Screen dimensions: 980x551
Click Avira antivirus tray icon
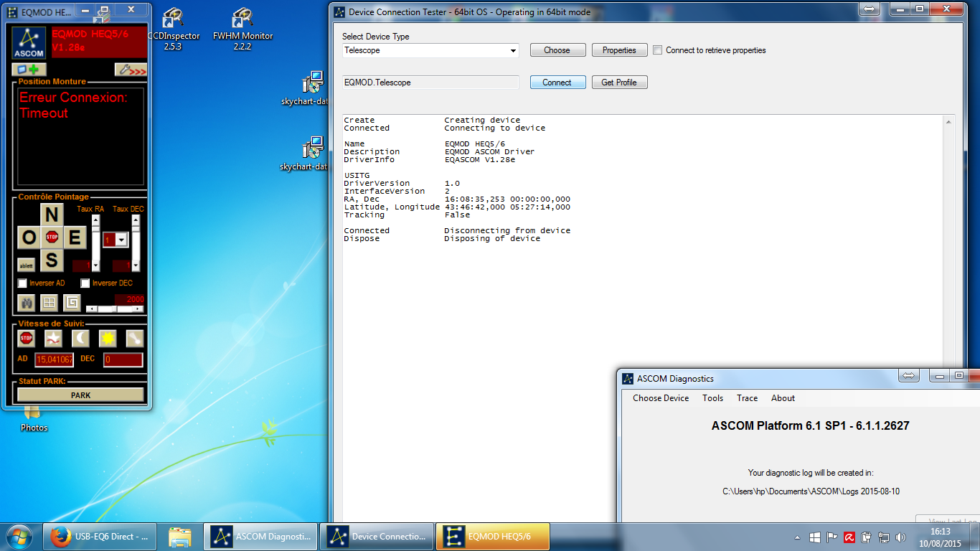[849, 537]
